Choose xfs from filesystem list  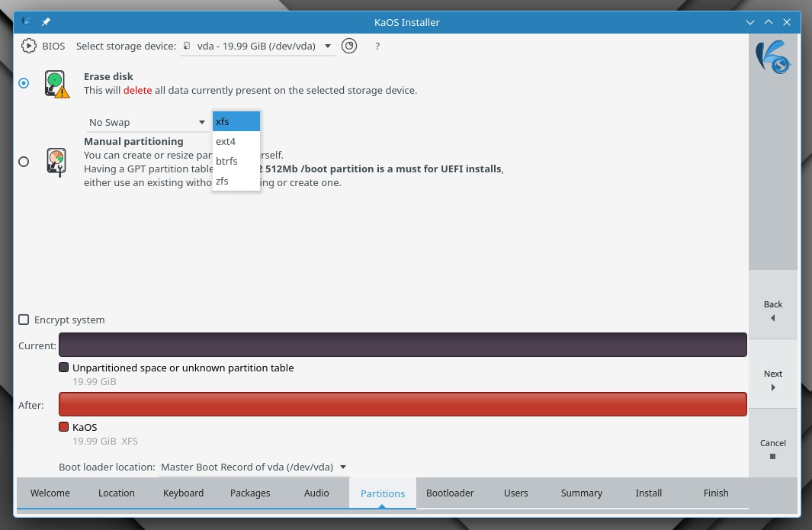click(236, 122)
